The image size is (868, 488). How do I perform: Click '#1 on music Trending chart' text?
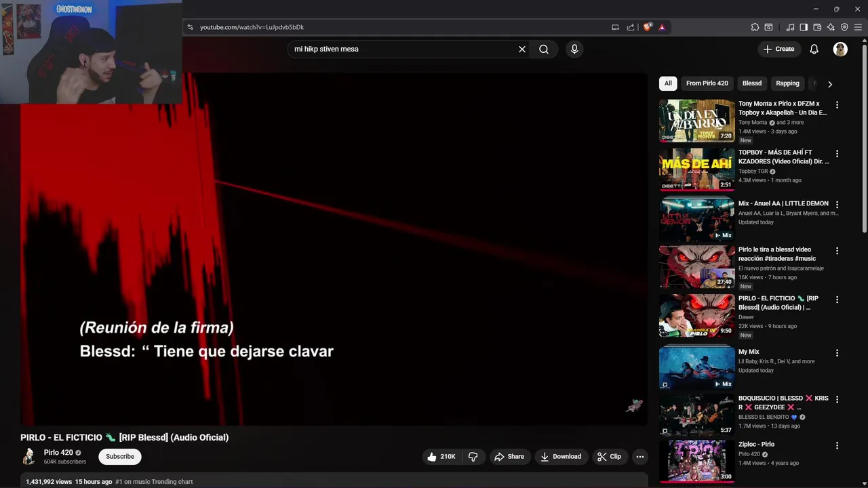coord(154,482)
